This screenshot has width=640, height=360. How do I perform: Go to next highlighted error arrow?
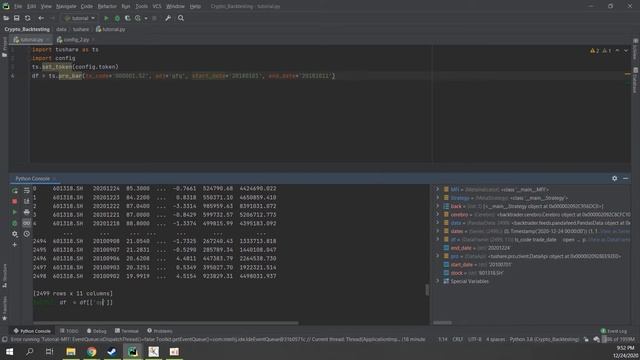point(626,51)
